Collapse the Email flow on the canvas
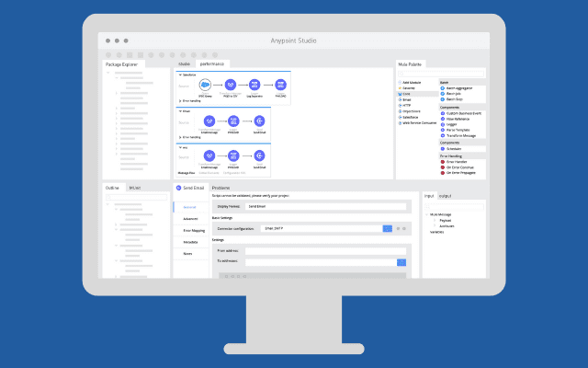The width and height of the screenshot is (588, 368). coord(180,111)
